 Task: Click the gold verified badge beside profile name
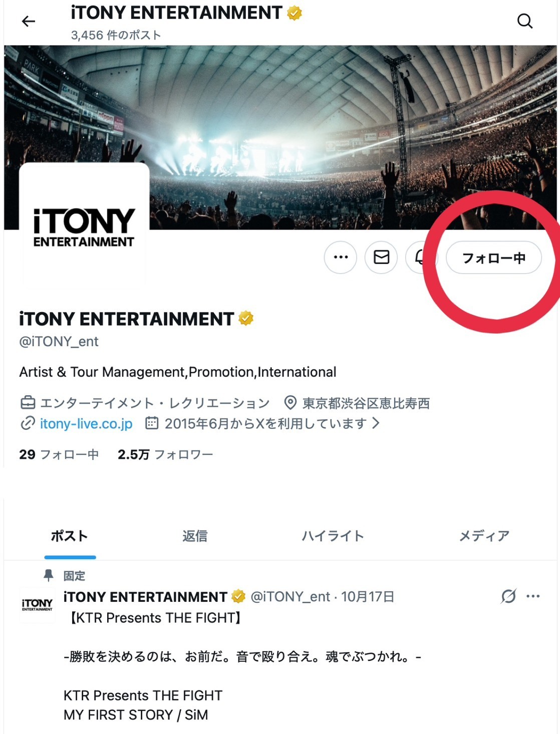point(246,319)
